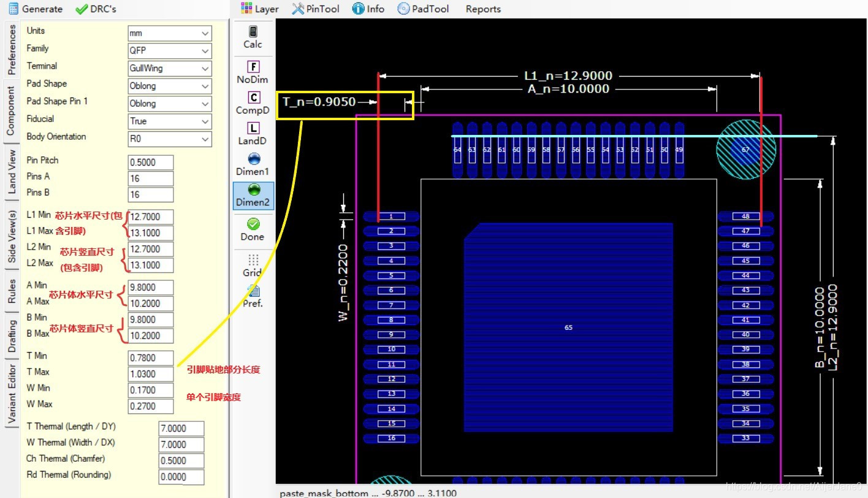Screen dimensions: 868x498
Task: Click the Pin Pitch input field
Action: click(x=151, y=163)
